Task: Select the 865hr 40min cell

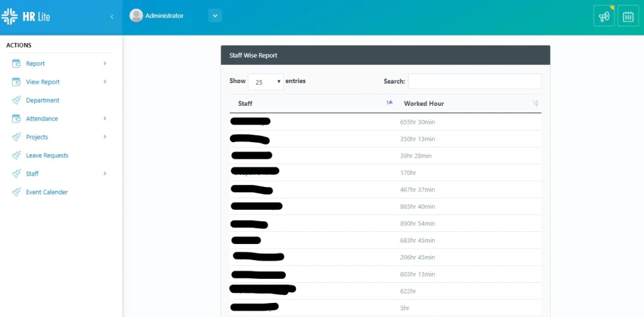Action: pos(417,206)
